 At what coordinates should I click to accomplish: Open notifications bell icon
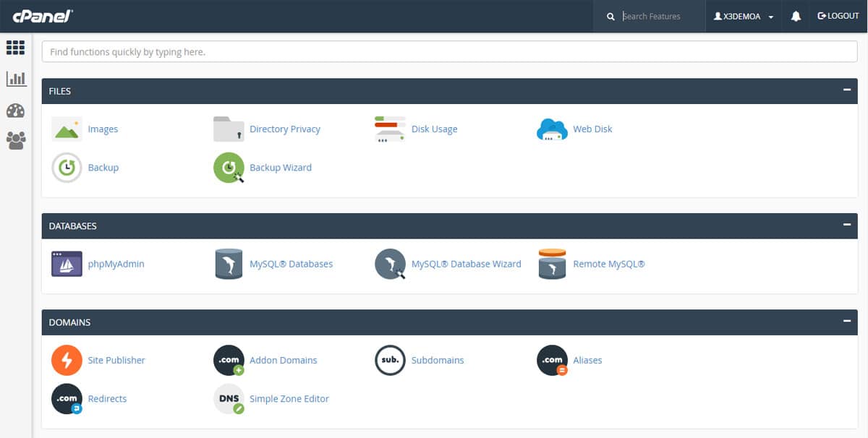(x=796, y=16)
